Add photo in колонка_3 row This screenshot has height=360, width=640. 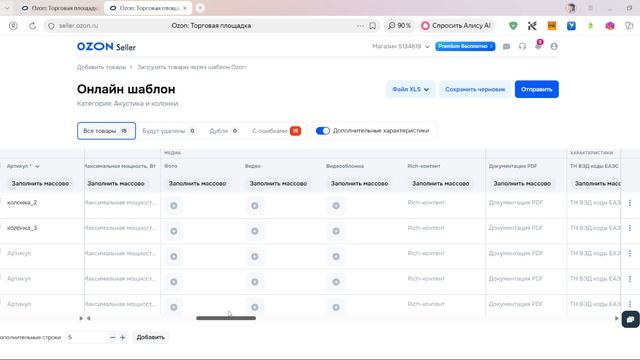pos(173,231)
